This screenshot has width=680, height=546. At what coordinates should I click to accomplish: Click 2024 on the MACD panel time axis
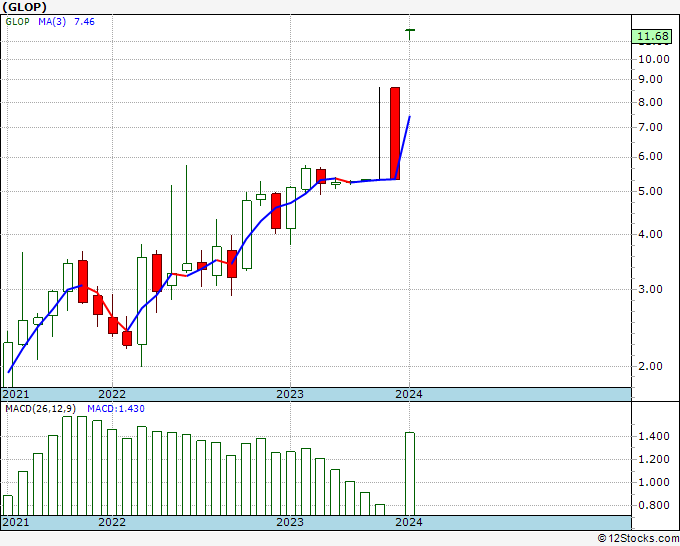point(409,522)
